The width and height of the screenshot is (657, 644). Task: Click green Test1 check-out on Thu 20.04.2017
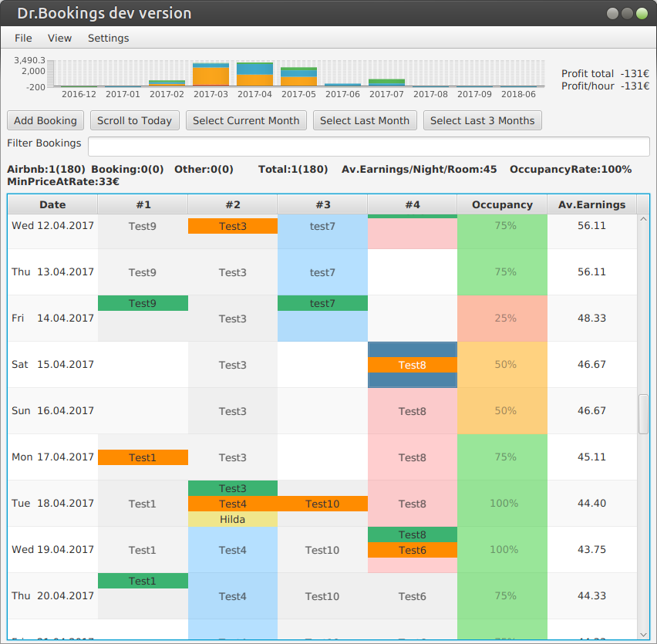pos(143,582)
